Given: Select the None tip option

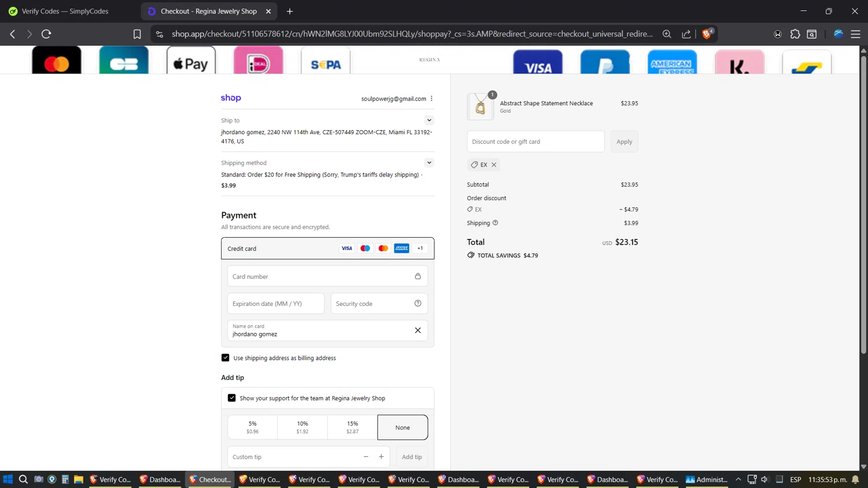Looking at the screenshot, I should click(403, 427).
